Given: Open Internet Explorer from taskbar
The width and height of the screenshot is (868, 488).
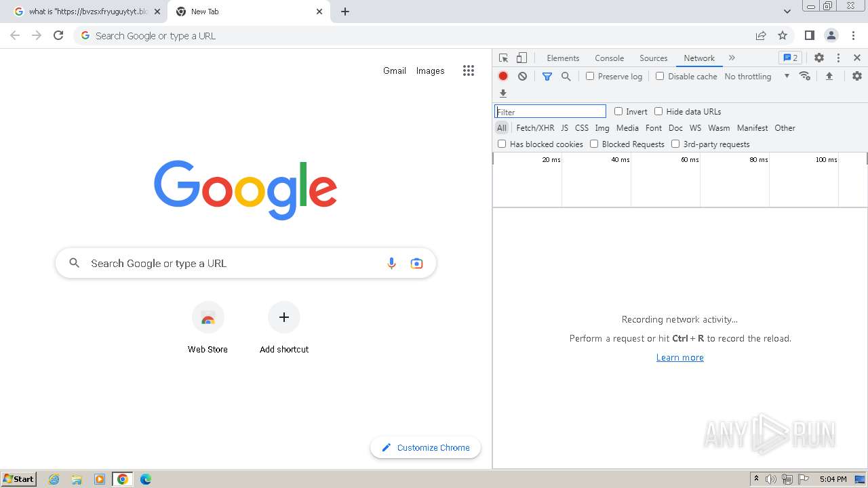Looking at the screenshot, I should [x=54, y=479].
